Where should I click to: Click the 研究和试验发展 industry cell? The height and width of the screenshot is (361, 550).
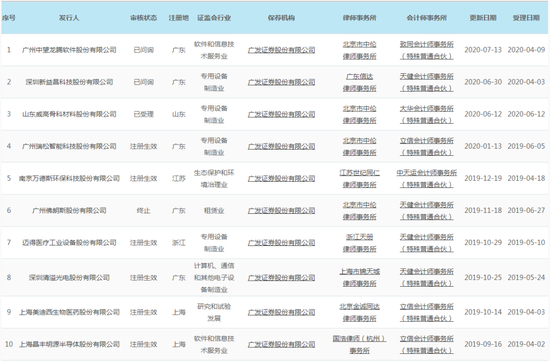pos(214,312)
